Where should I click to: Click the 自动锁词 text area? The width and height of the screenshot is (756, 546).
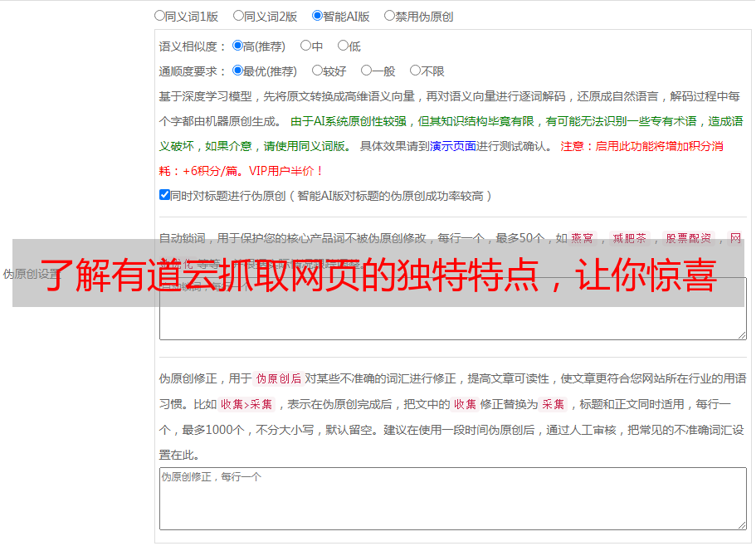[x=453, y=309]
